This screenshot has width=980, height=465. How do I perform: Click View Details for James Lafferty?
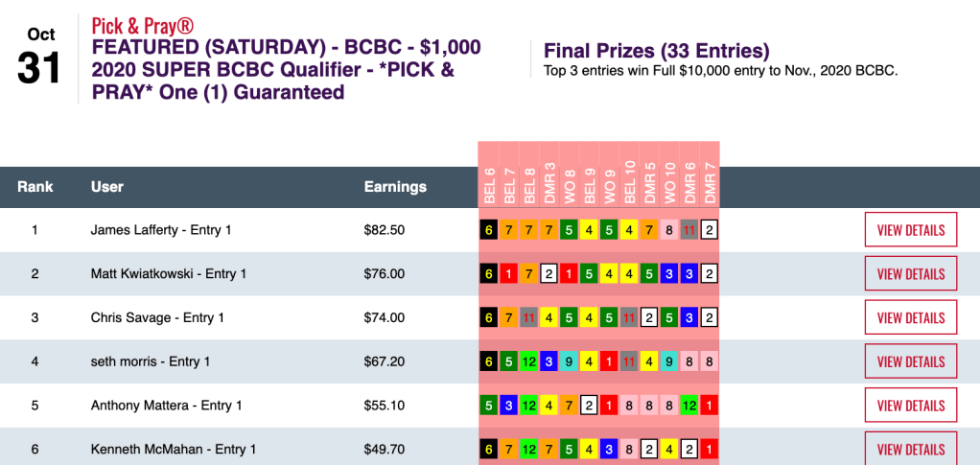910,230
